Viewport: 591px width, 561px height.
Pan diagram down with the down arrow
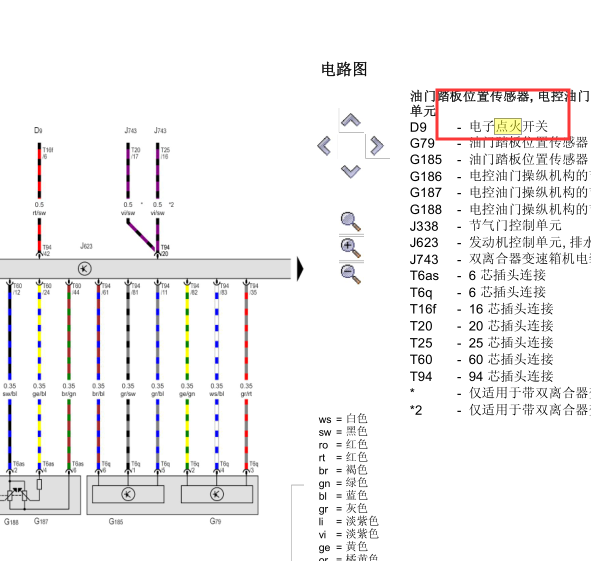(x=351, y=171)
